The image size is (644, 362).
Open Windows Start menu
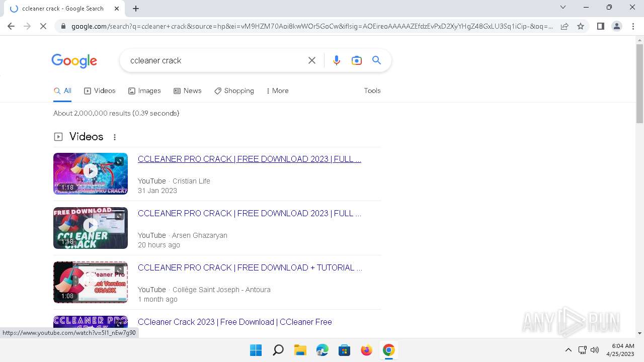(x=256, y=350)
